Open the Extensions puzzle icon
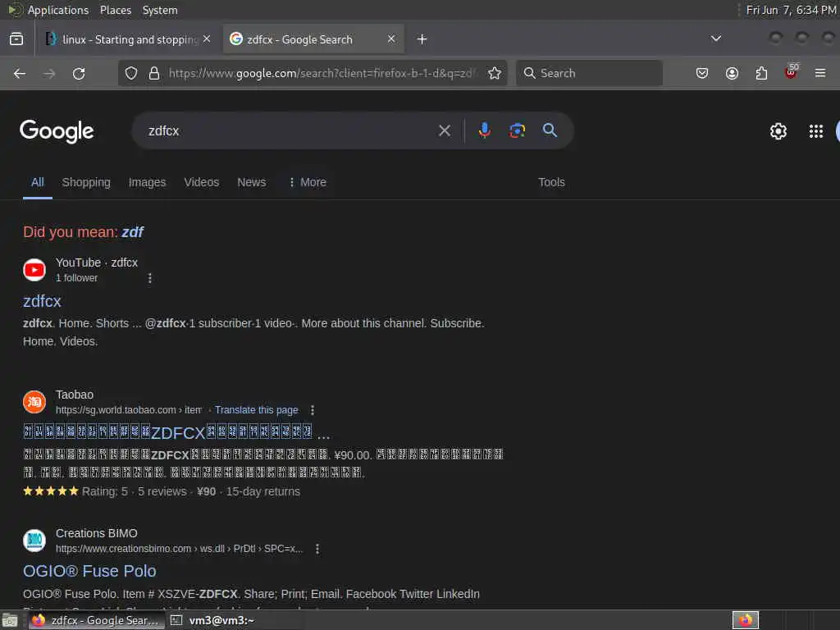Image resolution: width=840 pixels, height=630 pixels. 761,73
